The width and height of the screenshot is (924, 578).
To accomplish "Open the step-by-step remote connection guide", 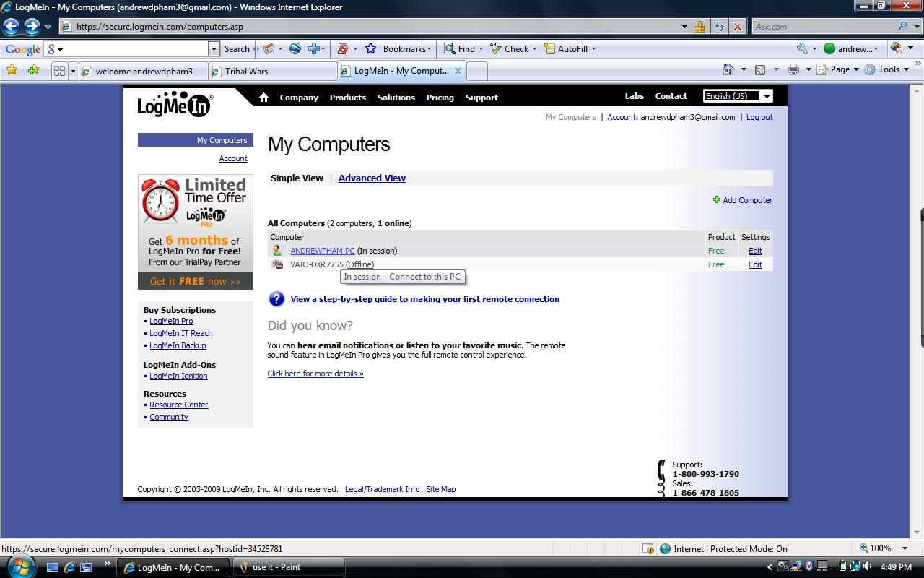I will [x=424, y=298].
